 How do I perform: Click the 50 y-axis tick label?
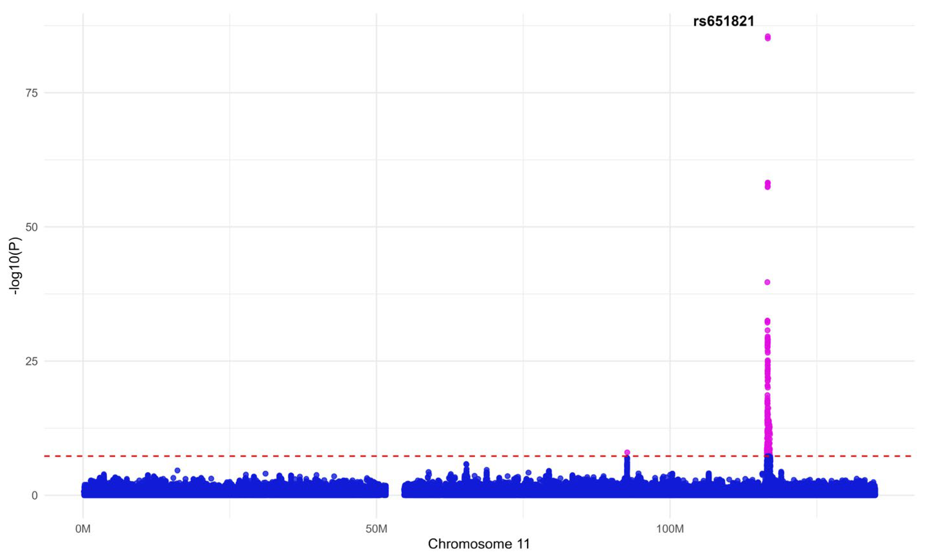pyautogui.click(x=32, y=227)
